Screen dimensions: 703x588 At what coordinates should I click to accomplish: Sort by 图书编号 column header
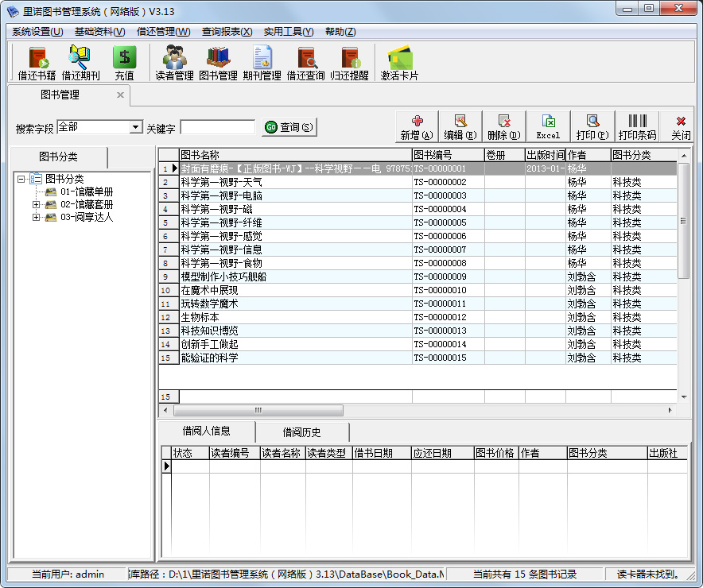pyautogui.click(x=449, y=155)
